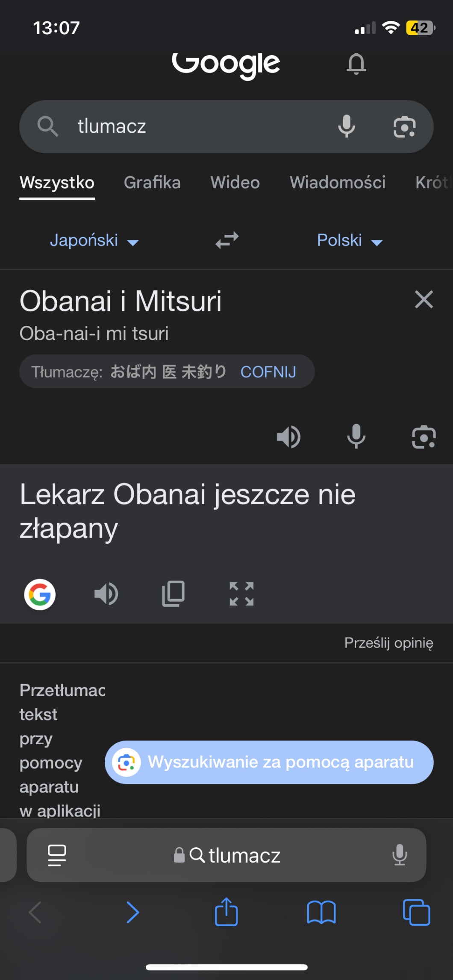Open the Polski target language dropdown
Screen dimensions: 453x980
coord(350,240)
